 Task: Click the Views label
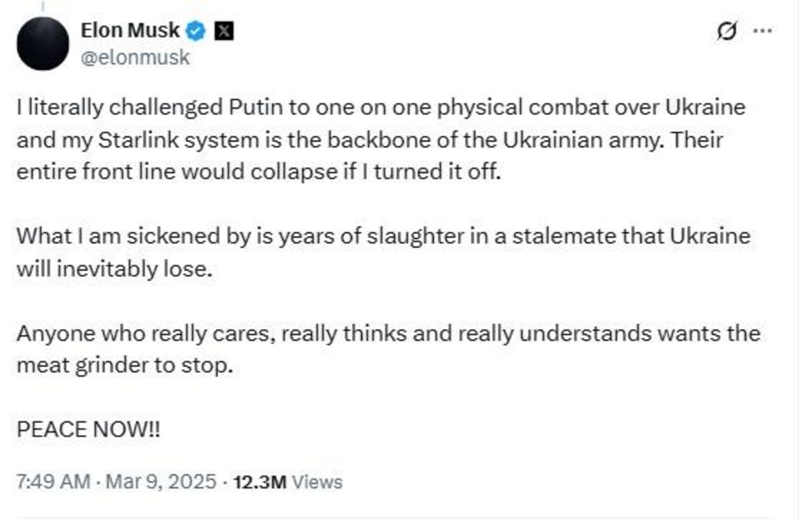point(317,482)
